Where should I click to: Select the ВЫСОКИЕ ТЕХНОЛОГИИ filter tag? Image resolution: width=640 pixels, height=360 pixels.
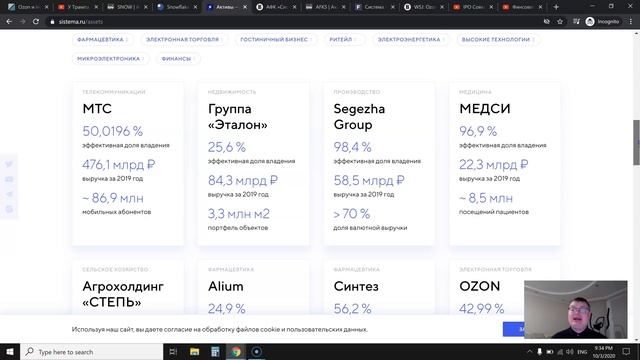[498, 40]
